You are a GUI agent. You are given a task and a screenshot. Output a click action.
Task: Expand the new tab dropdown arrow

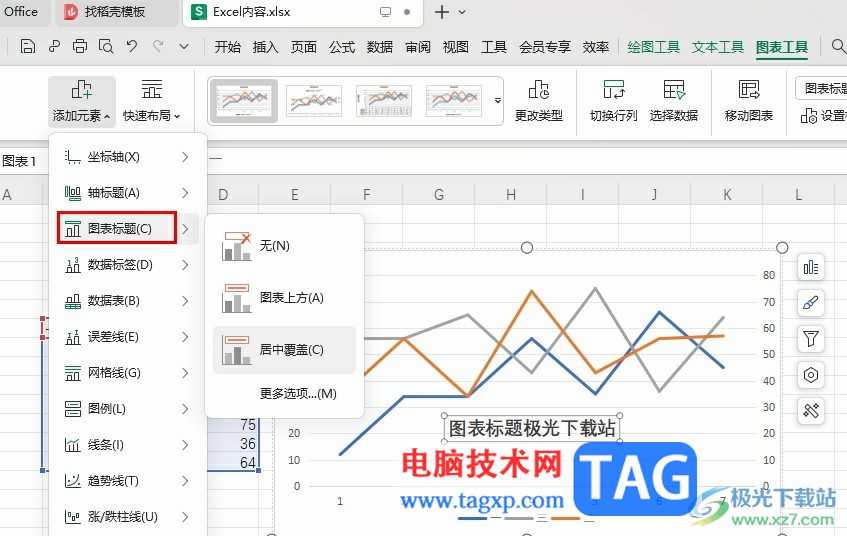coord(462,12)
